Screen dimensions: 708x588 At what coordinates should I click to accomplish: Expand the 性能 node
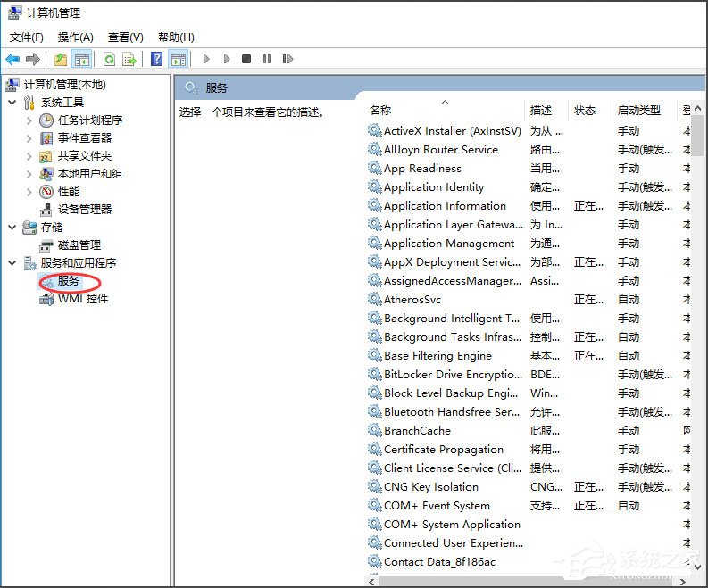click(x=29, y=192)
